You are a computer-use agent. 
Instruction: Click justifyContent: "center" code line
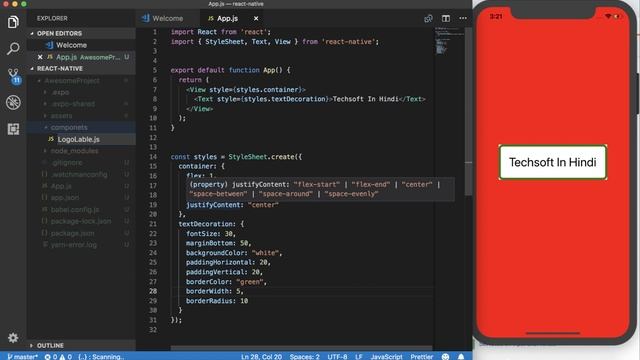(x=232, y=205)
